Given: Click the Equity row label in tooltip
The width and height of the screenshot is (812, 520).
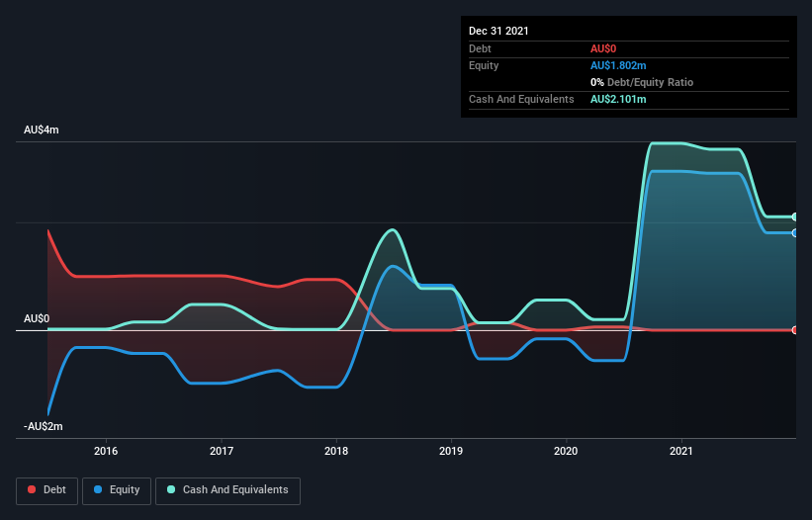Looking at the screenshot, I should tap(484, 65).
